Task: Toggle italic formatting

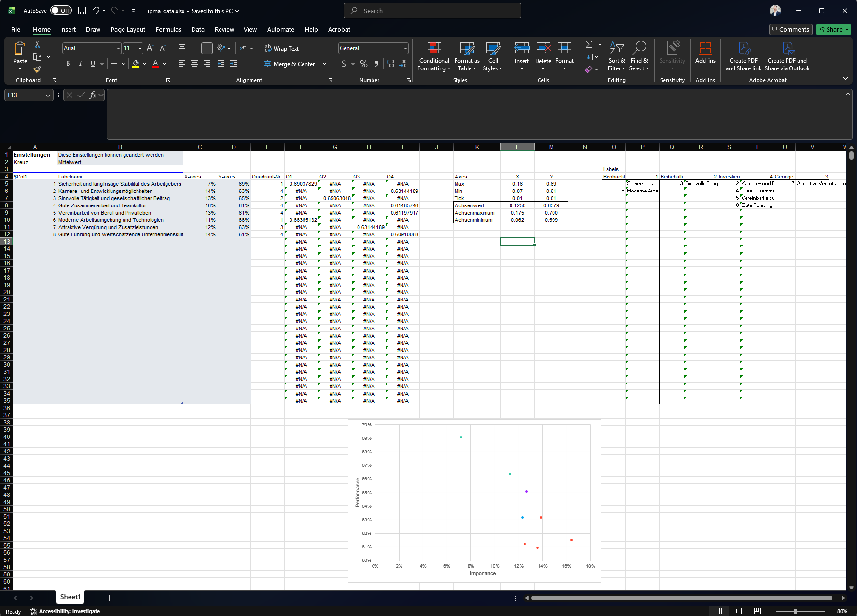Action: coord(81,63)
